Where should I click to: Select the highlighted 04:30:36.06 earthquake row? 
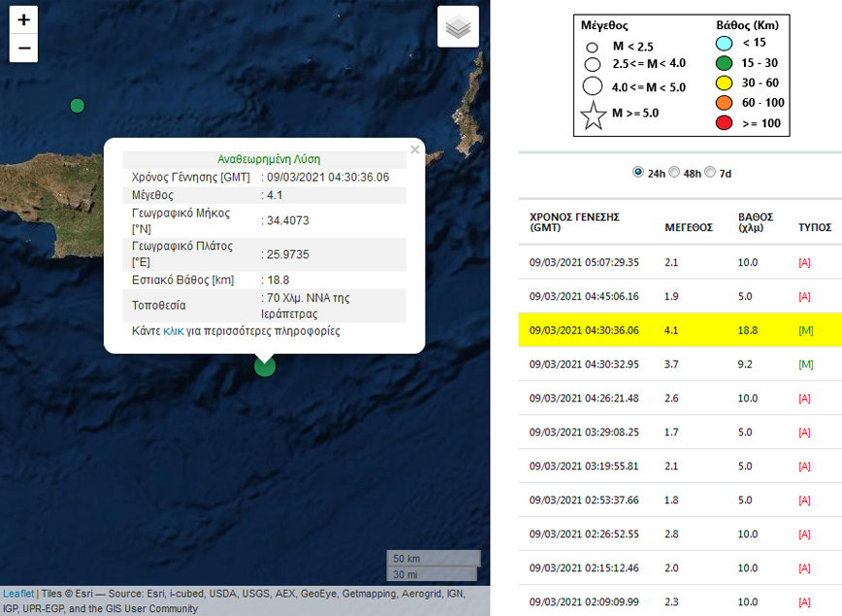[679, 331]
